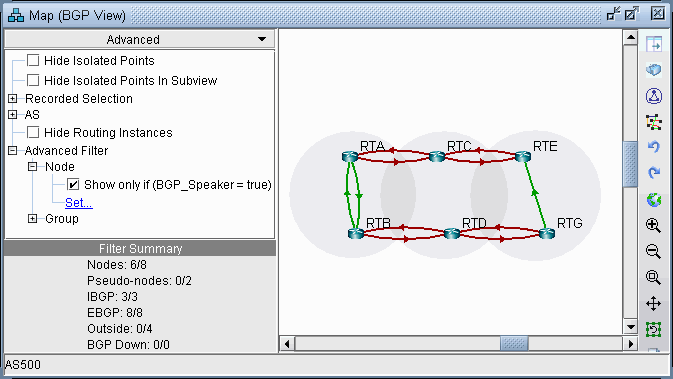The height and width of the screenshot is (379, 673).
Task: Click the blue 3D box toolbar icon
Action: point(654,70)
